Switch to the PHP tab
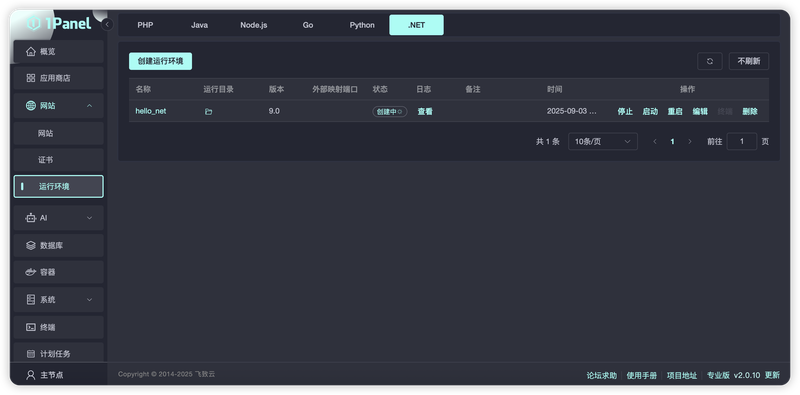 (x=145, y=25)
